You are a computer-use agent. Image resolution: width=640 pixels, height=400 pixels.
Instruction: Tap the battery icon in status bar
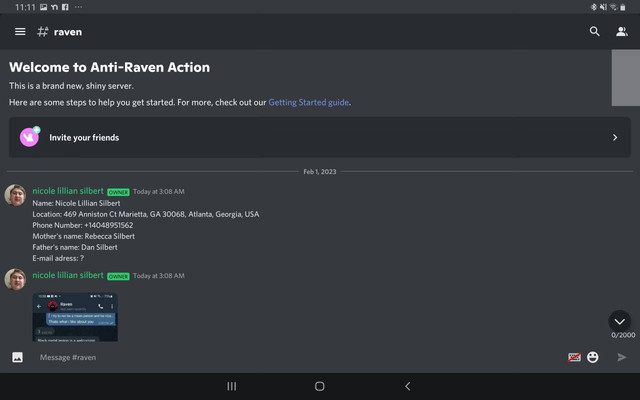click(622, 7)
